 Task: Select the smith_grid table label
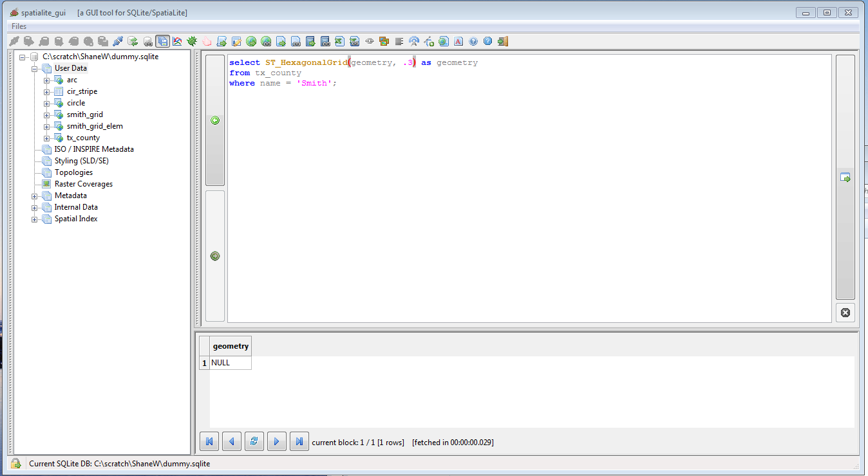85,114
